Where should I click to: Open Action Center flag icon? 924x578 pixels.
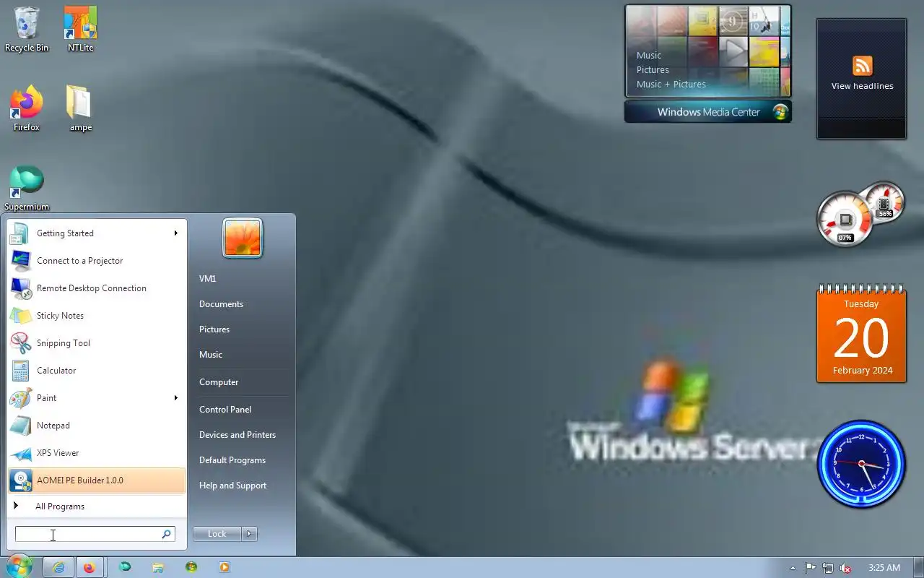coord(811,568)
